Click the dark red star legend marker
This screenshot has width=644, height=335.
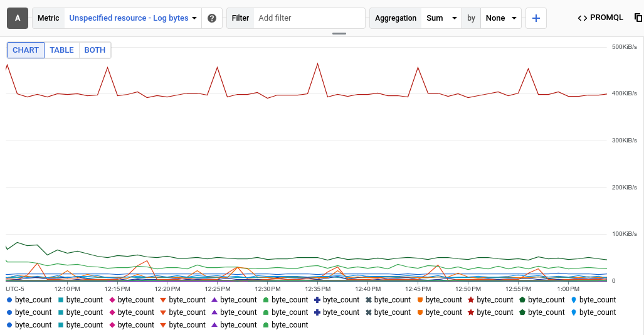point(471,300)
